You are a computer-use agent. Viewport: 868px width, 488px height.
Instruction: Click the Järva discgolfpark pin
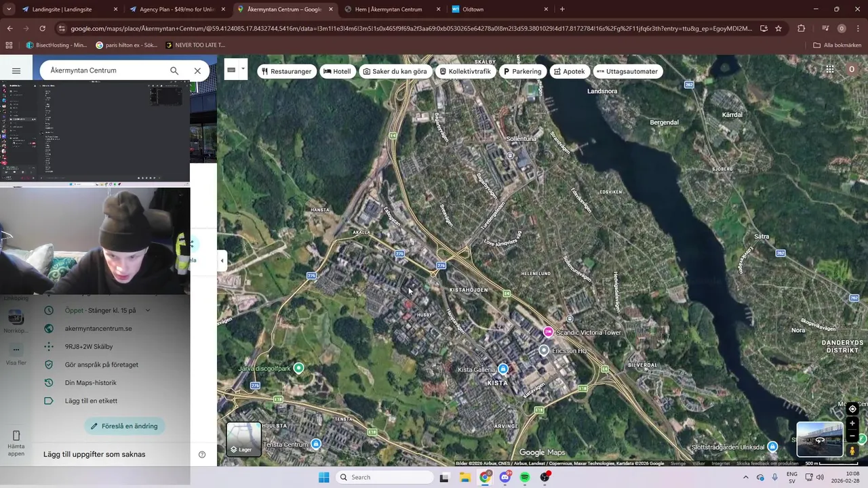(x=298, y=368)
